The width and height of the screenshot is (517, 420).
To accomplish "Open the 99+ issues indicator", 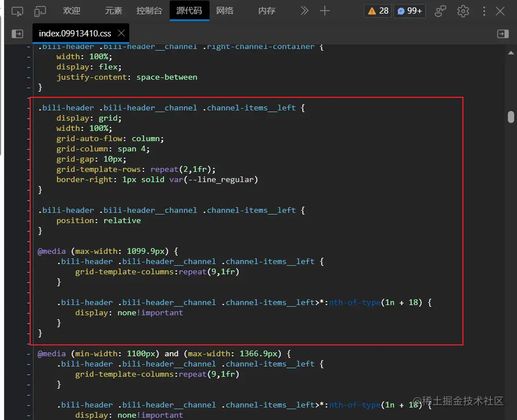I will click(x=409, y=11).
